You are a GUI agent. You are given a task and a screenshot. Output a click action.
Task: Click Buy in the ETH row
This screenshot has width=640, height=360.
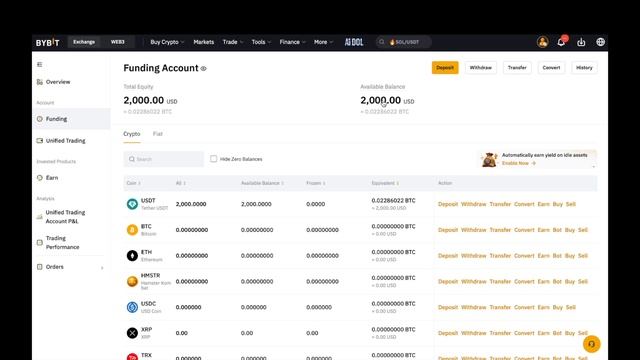[570, 256]
